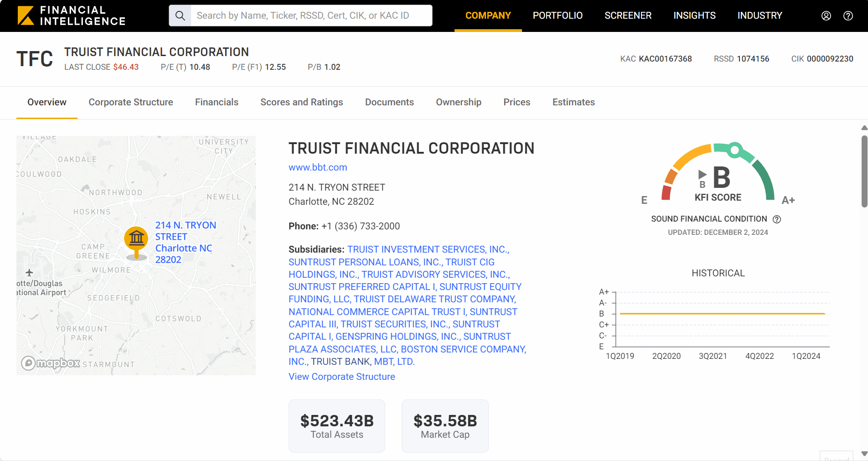Switch to Scores and Ratings tab
Screen dimensions: 868x461
click(x=302, y=102)
